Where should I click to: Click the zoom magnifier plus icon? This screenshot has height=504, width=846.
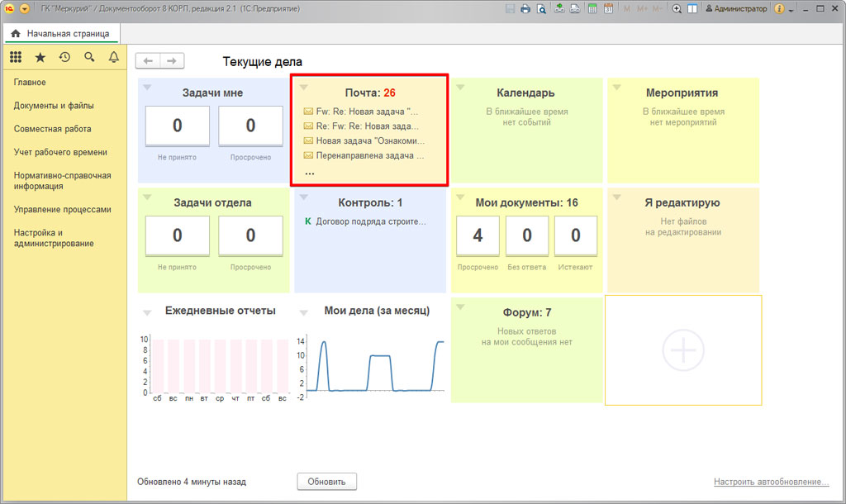[x=677, y=9]
